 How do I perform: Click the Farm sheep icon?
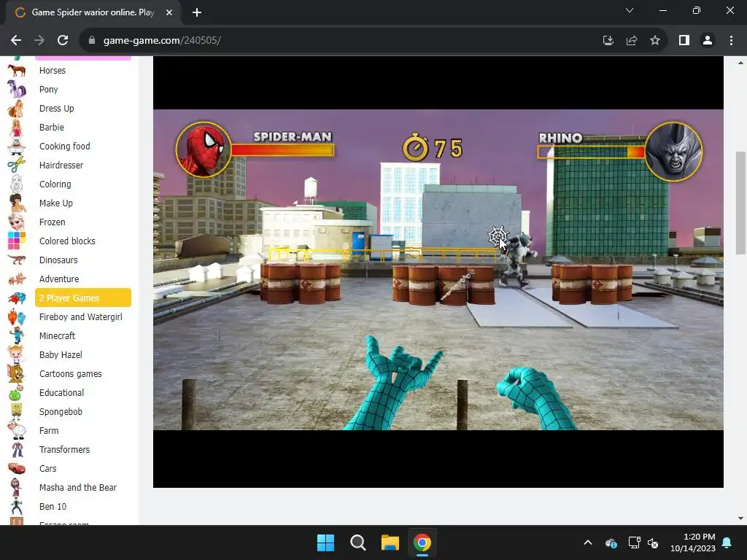click(16, 430)
